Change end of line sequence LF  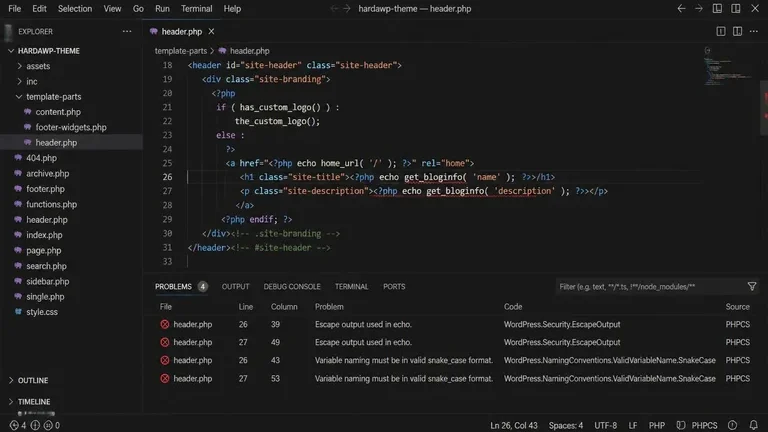[x=633, y=426]
